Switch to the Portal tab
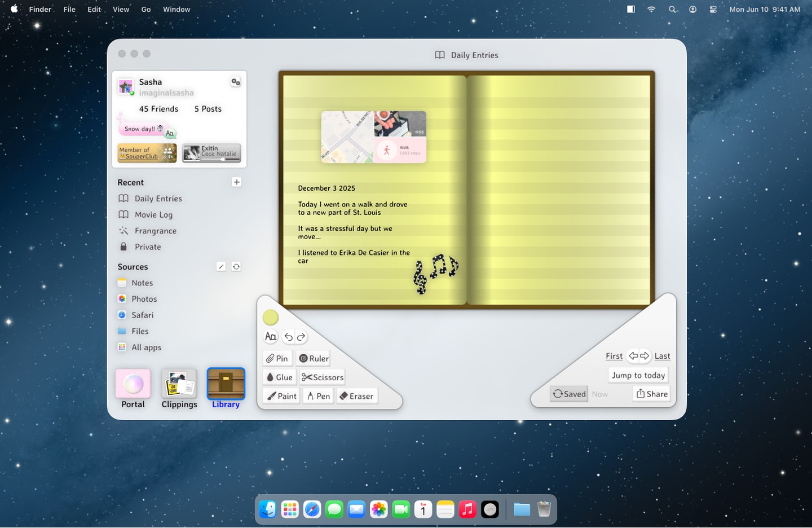The height and width of the screenshot is (528, 812). (133, 389)
